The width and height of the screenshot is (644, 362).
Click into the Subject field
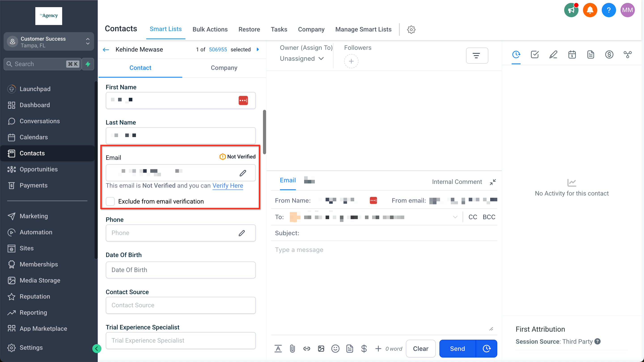398,233
